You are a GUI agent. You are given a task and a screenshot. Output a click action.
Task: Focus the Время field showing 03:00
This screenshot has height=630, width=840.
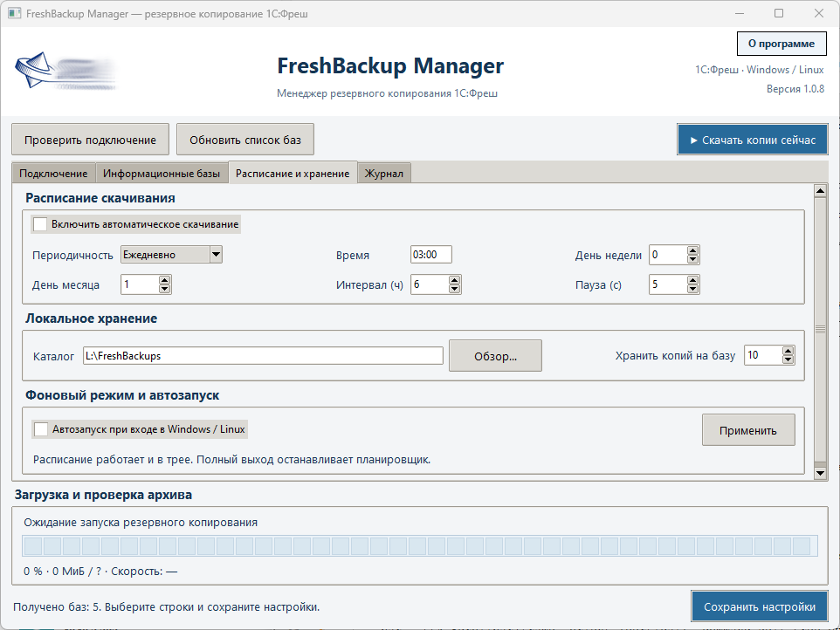(431, 255)
